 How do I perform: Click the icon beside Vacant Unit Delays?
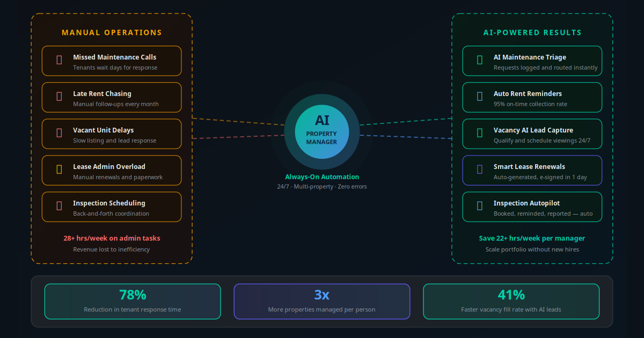(59, 133)
